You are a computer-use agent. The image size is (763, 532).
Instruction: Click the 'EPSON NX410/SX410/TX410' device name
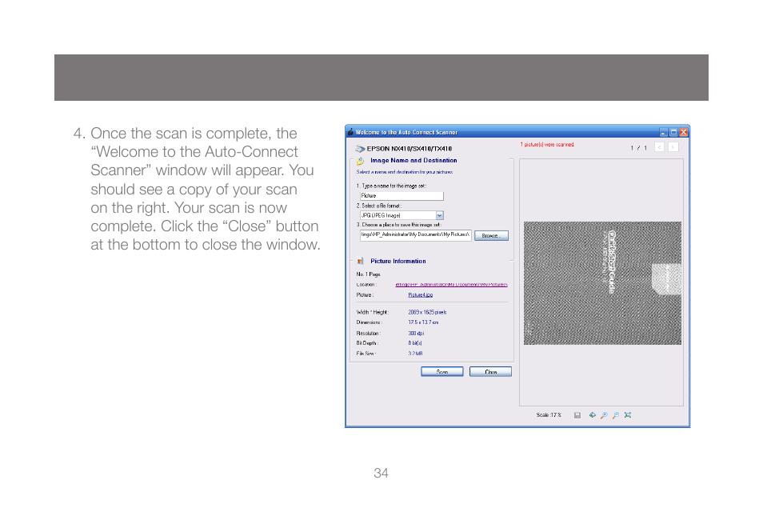pos(409,149)
